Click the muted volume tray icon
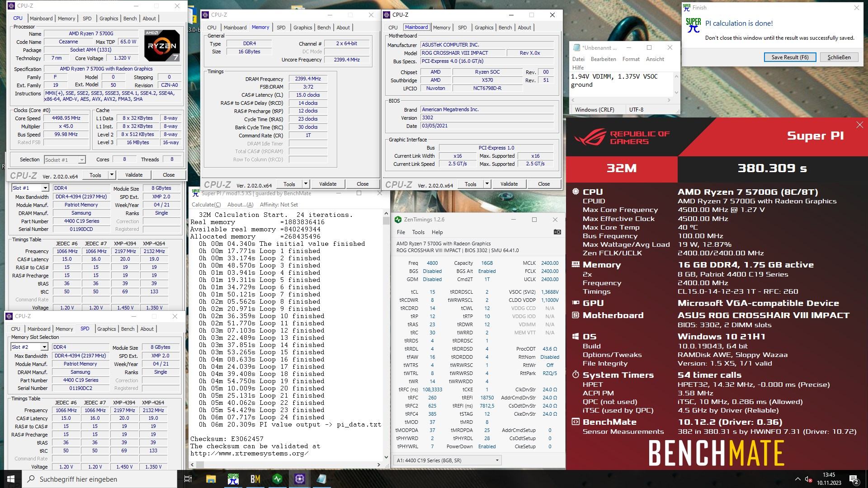 [x=808, y=479]
